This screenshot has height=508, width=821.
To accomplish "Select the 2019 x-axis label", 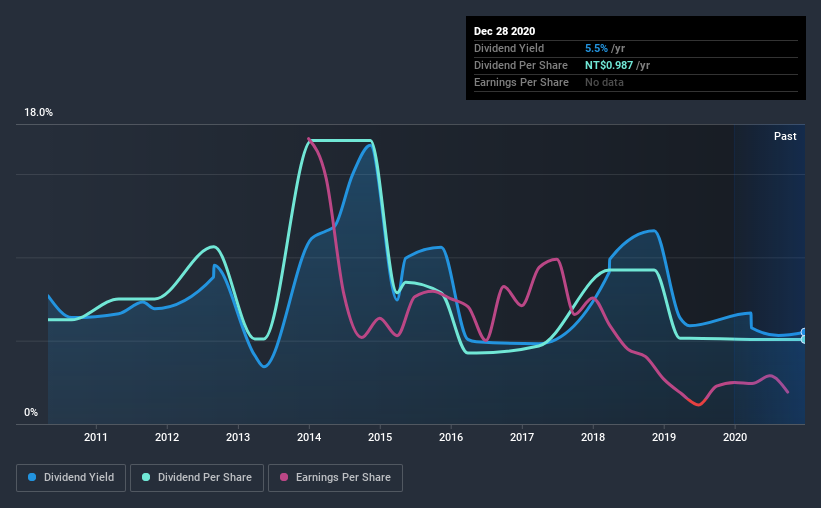I will click(x=664, y=437).
